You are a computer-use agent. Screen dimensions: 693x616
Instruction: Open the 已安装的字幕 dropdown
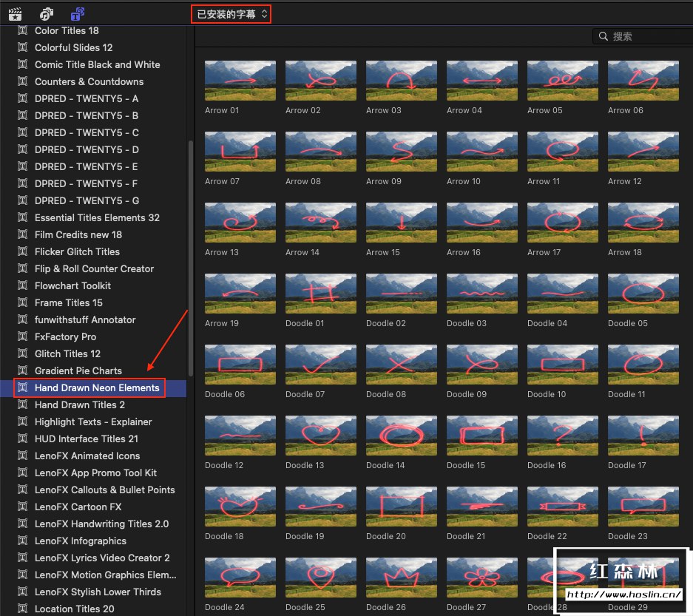[231, 14]
